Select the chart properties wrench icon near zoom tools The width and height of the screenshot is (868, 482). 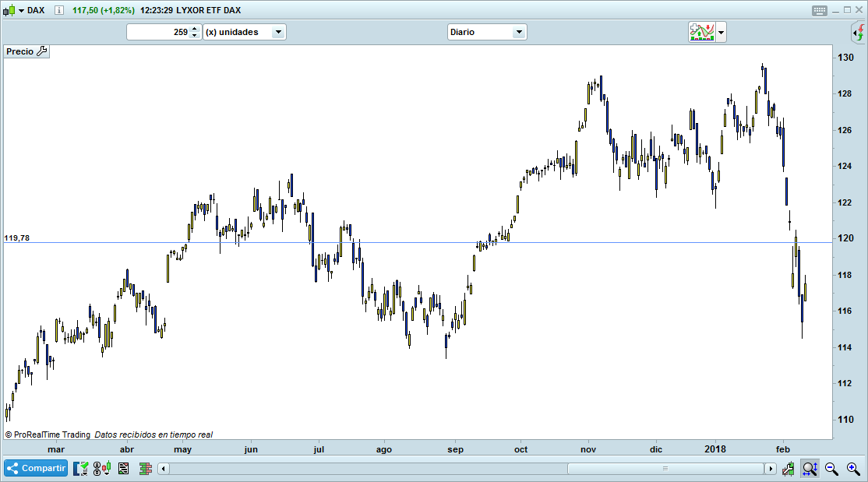tap(788, 468)
